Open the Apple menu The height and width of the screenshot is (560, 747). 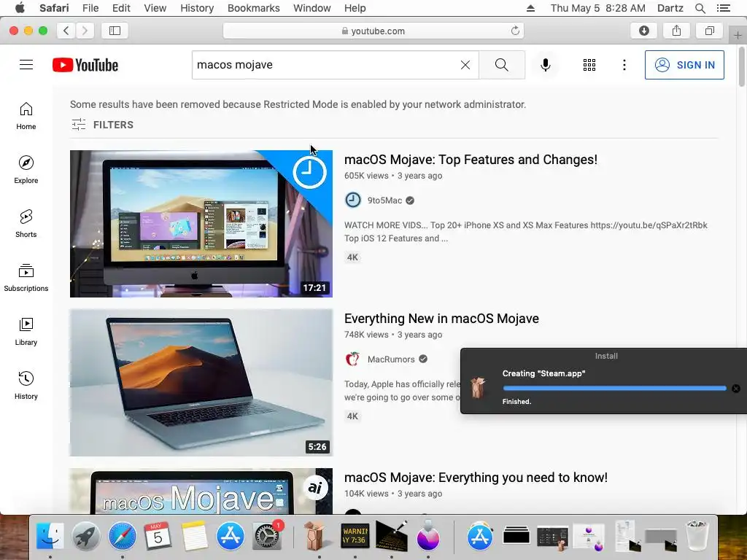20,7
